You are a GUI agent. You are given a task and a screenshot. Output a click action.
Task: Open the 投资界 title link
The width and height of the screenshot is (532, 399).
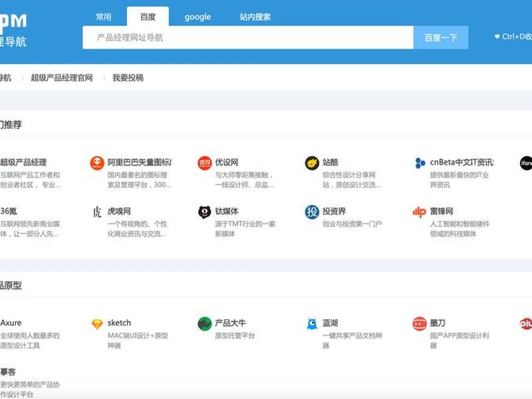click(334, 211)
